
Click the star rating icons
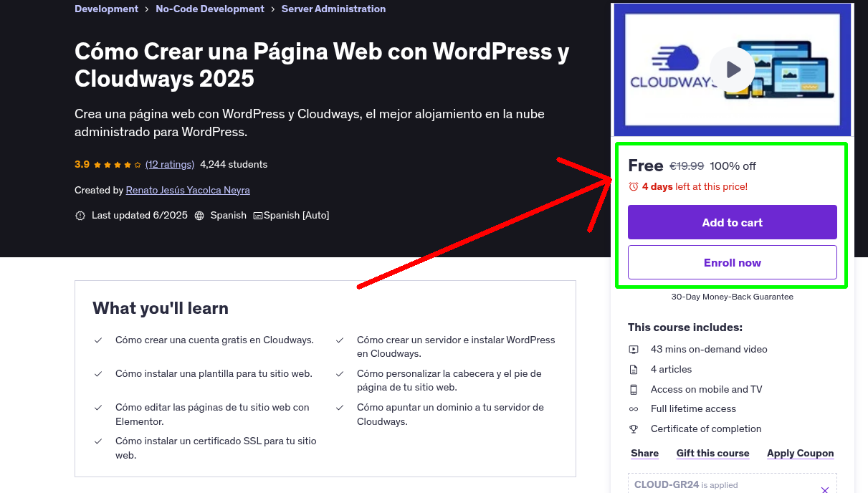[118, 164]
